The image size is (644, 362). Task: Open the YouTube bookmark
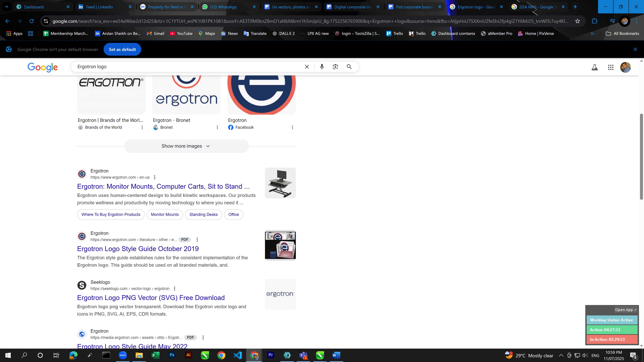(x=181, y=34)
